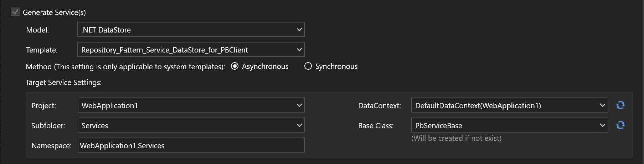The height and width of the screenshot is (164, 644).
Task: Expand the Subfolder dropdown set to Services
Action: (191, 125)
